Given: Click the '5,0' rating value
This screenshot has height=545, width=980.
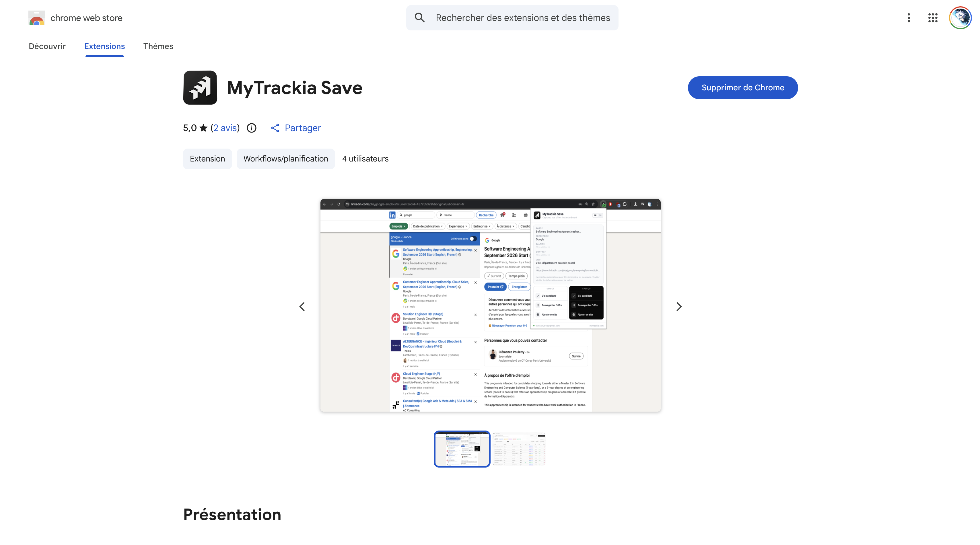Looking at the screenshot, I should point(190,128).
